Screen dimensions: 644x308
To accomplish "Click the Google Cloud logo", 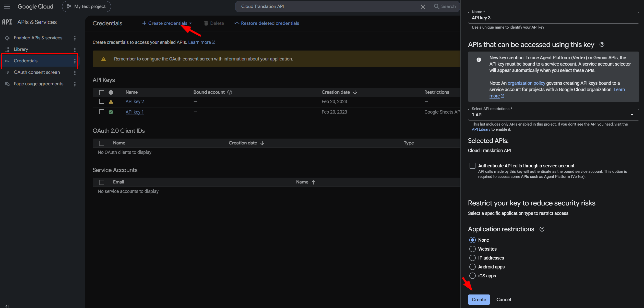I will [x=35, y=6].
